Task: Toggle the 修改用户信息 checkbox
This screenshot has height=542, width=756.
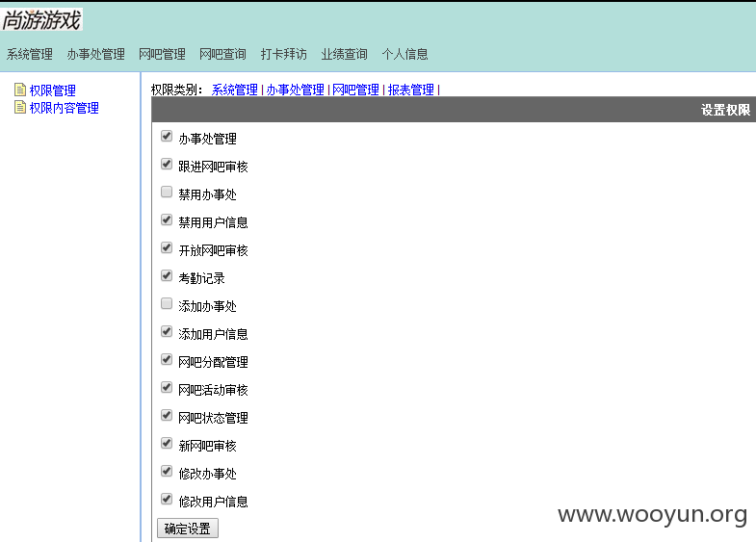Action: pos(167,499)
